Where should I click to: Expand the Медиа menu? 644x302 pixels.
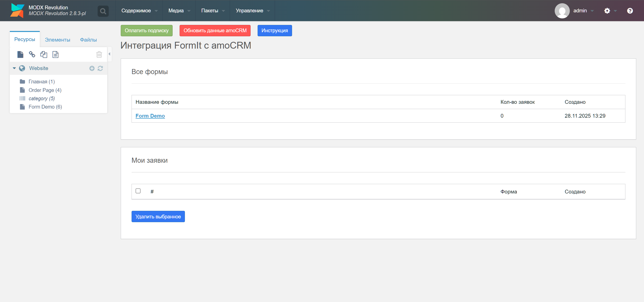click(179, 11)
